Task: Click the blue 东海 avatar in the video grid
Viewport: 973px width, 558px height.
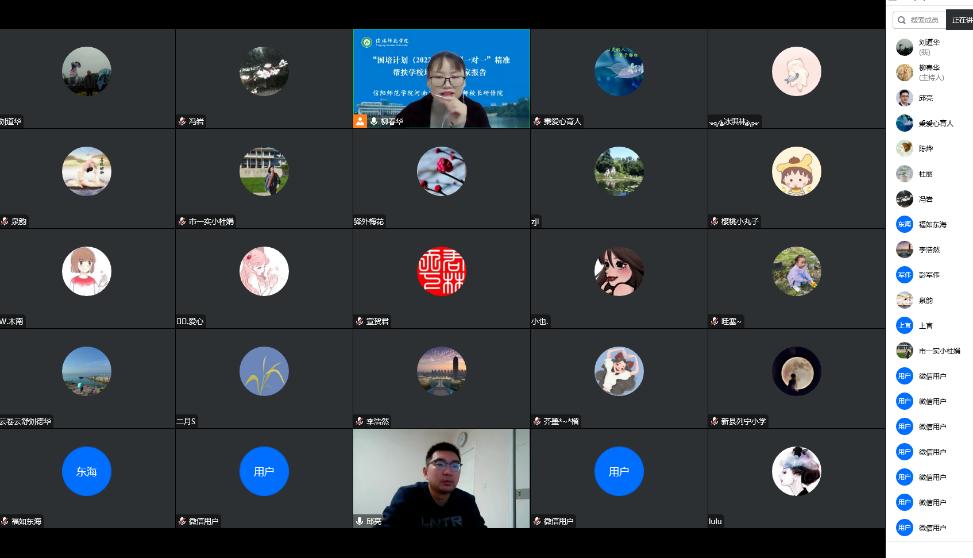Action: 86,471
